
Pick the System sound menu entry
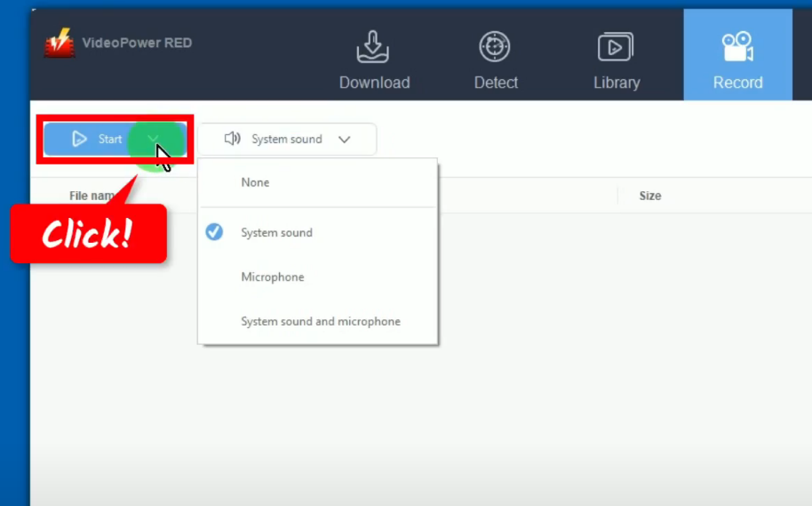(276, 233)
